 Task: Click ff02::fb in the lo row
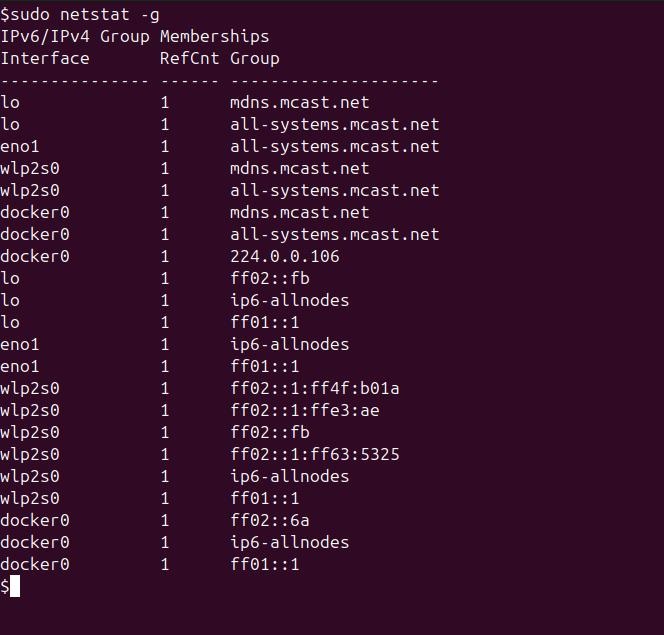tap(269, 278)
